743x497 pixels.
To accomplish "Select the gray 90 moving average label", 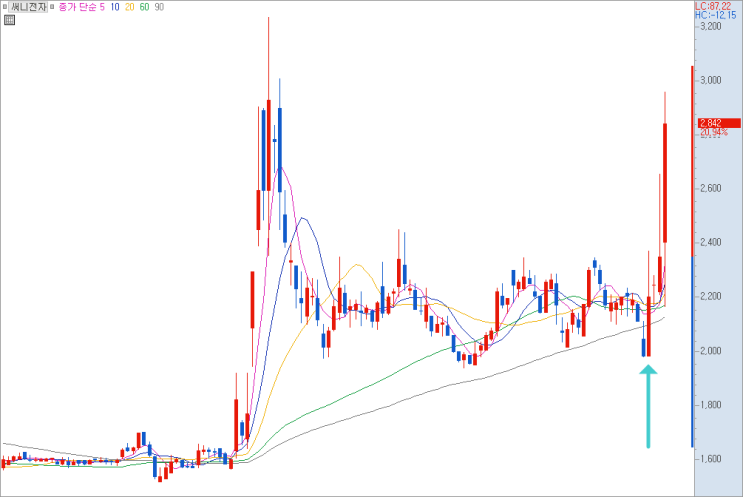I will [x=159, y=7].
